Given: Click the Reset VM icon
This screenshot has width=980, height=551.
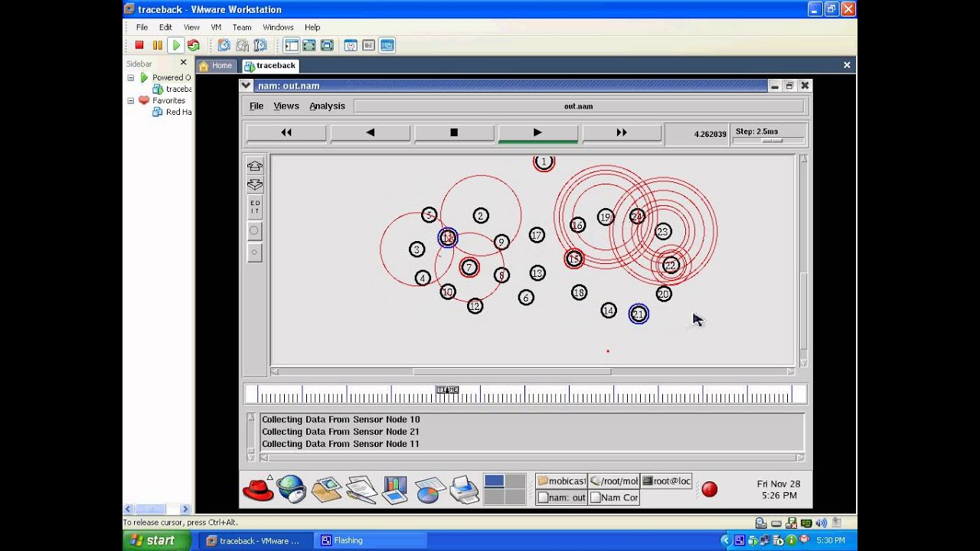Looking at the screenshot, I should [x=193, y=45].
